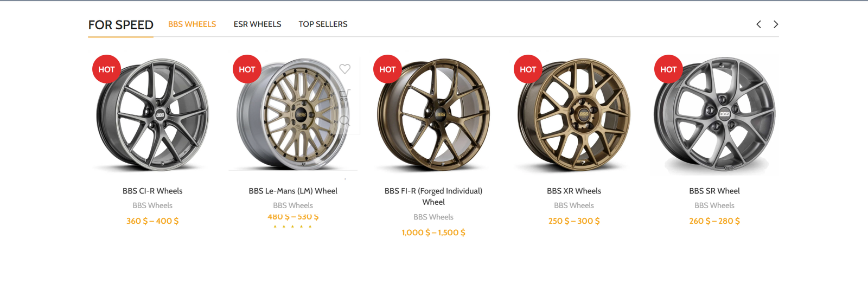Click BBS Wheels category under BBS XR Wheels
Screen dimensions: 868x284
tap(574, 205)
